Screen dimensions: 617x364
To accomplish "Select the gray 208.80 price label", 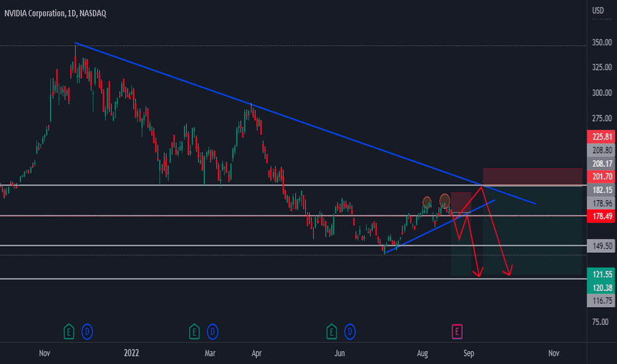I will tap(602, 150).
